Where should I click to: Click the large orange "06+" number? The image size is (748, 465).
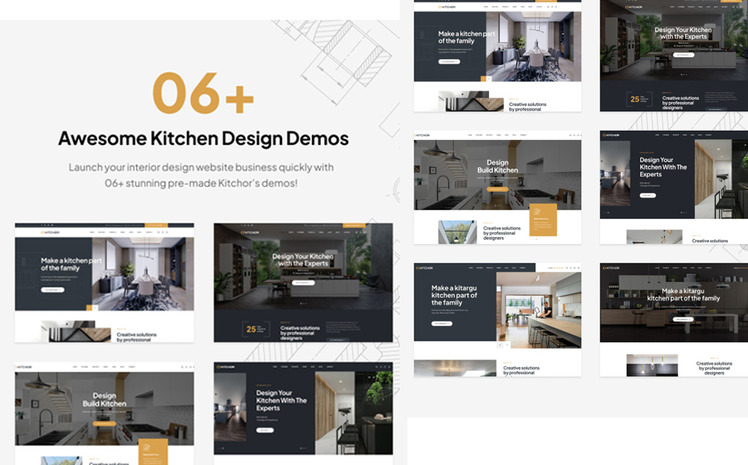[203, 93]
